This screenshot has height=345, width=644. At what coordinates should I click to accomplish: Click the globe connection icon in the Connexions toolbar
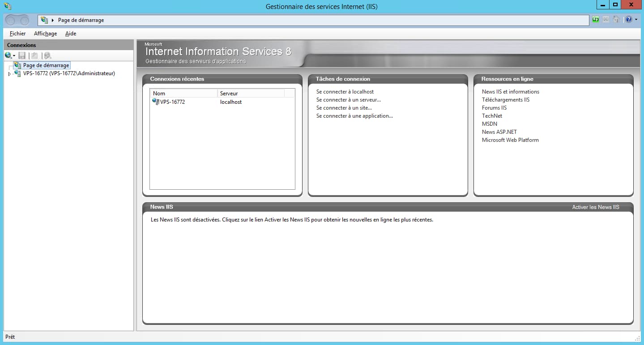8,55
